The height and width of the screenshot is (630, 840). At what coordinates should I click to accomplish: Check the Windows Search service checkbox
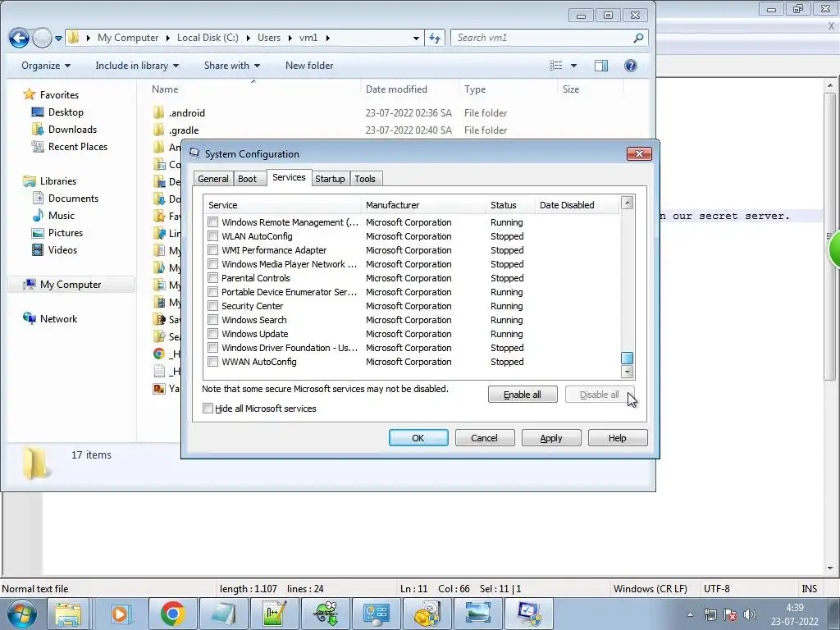tap(212, 320)
